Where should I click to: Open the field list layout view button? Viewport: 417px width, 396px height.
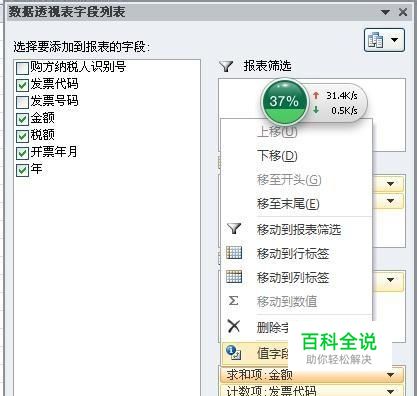[x=384, y=40]
